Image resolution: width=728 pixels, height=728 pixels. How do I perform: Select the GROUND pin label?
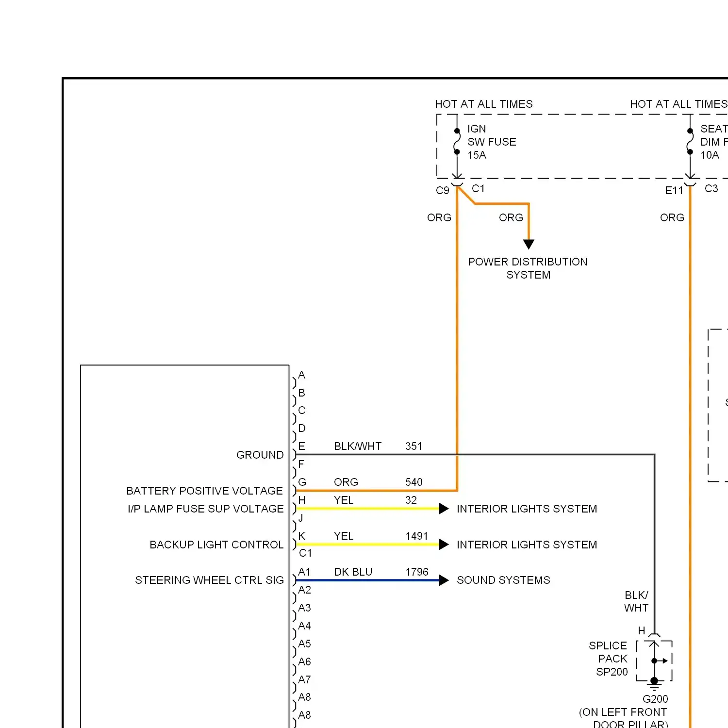click(260, 455)
